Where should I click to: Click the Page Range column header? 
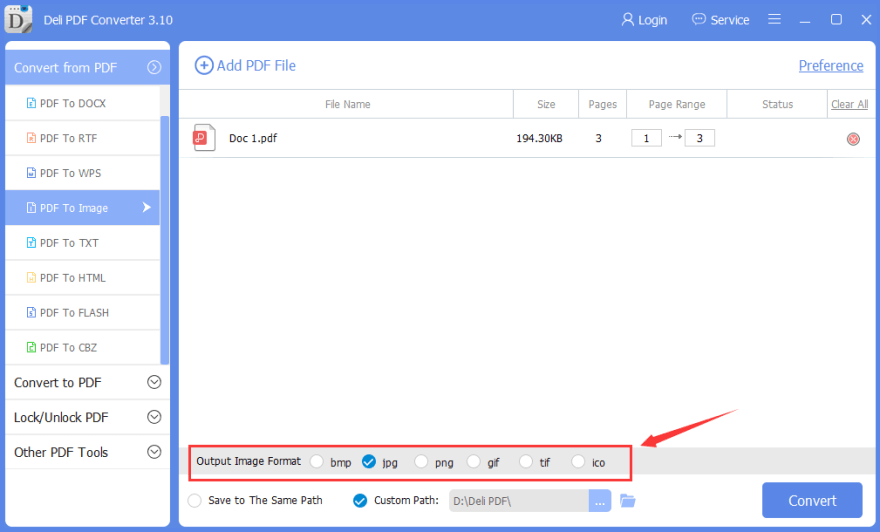[677, 104]
